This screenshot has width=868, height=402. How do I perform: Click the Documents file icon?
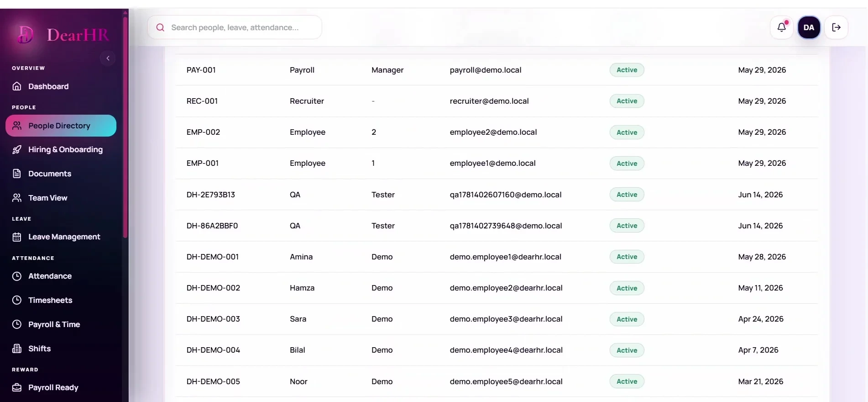17,174
